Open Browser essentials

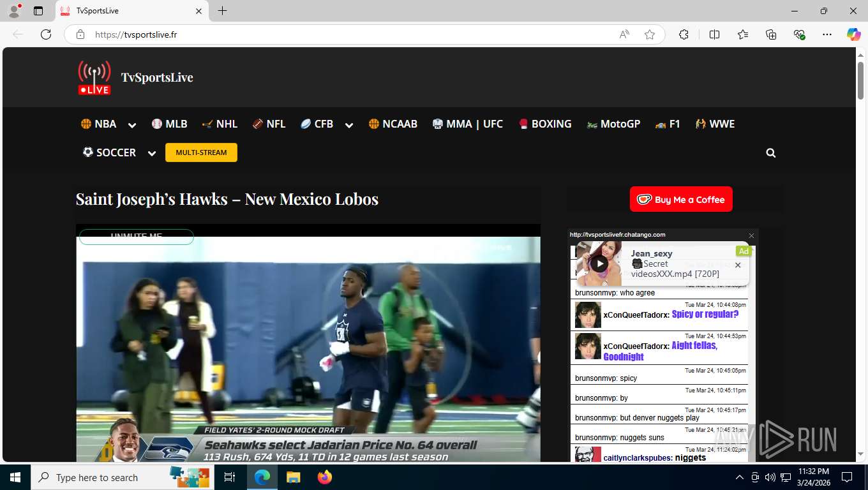point(799,34)
